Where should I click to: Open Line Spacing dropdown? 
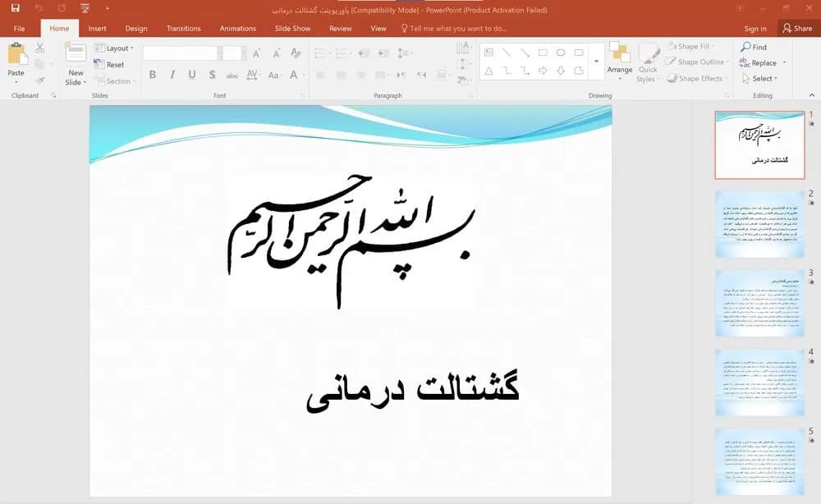coord(404,53)
